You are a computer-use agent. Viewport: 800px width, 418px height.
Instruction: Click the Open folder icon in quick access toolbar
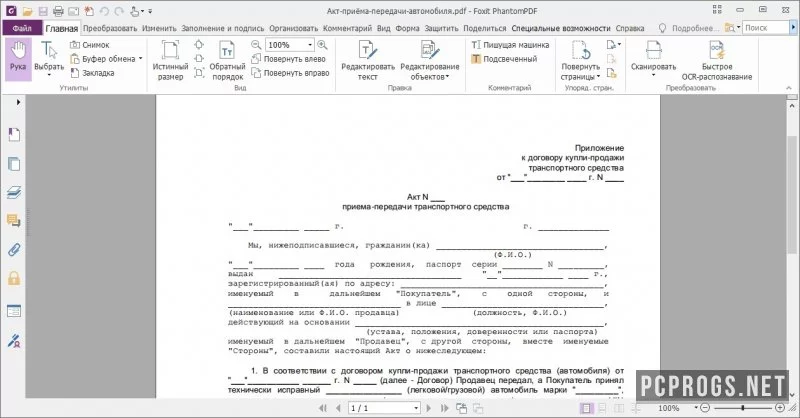(x=27, y=11)
